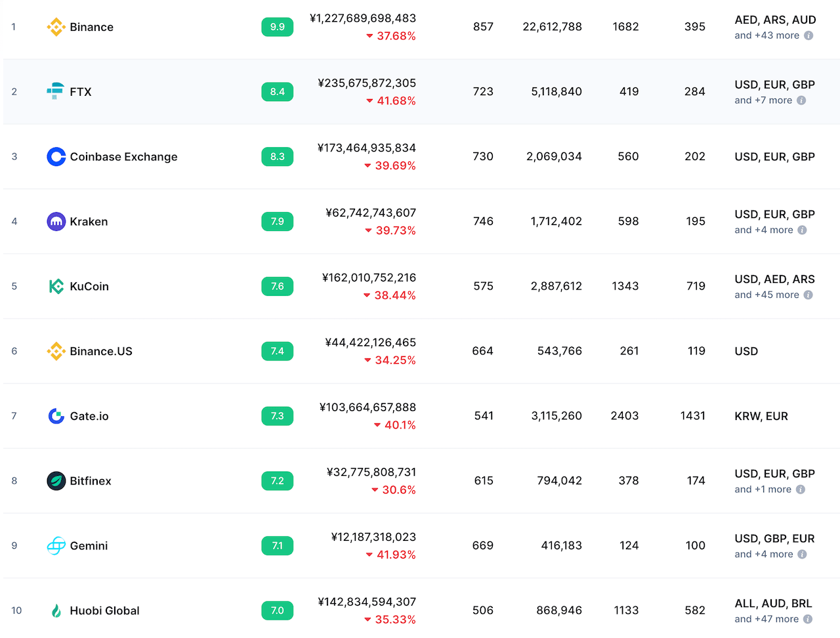
Task: Select Kraken volume ¥62,742,743,607
Action: (371, 213)
